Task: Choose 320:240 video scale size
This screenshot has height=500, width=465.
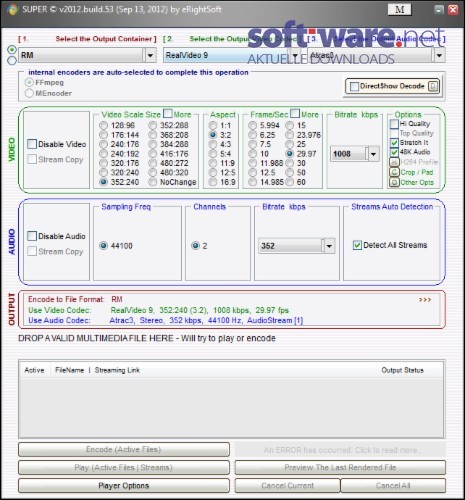Action: 104,172
